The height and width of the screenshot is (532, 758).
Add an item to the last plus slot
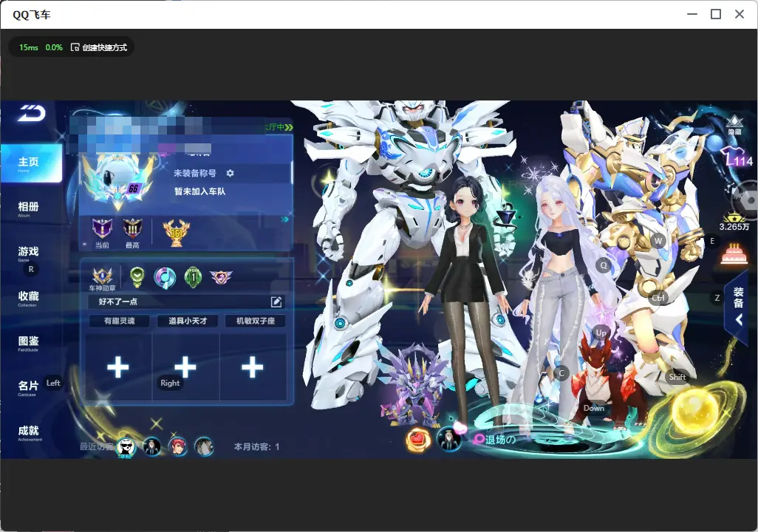[253, 367]
